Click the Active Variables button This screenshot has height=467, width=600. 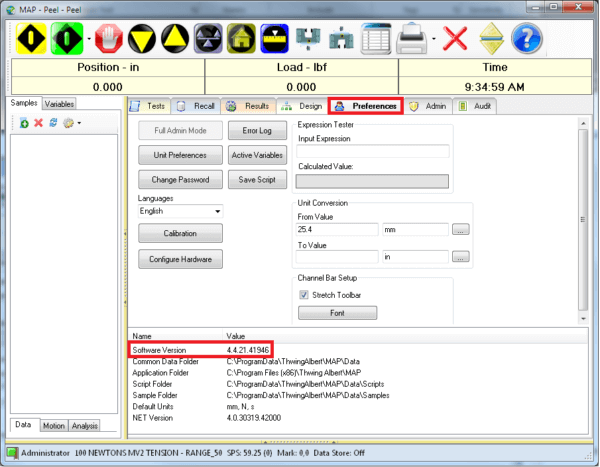coord(257,155)
